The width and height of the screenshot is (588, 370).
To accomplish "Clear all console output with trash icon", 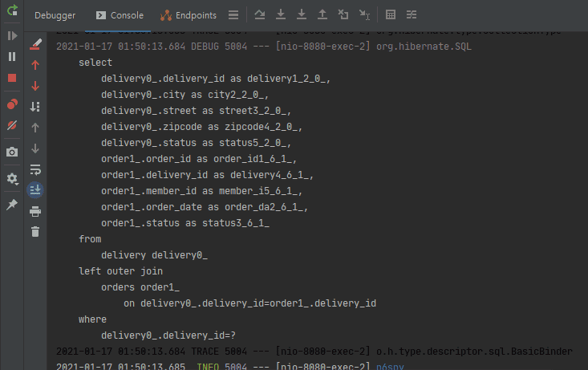I will (x=35, y=231).
